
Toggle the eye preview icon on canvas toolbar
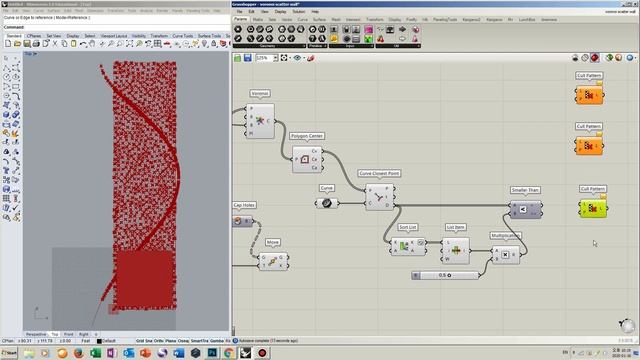coord(297,58)
